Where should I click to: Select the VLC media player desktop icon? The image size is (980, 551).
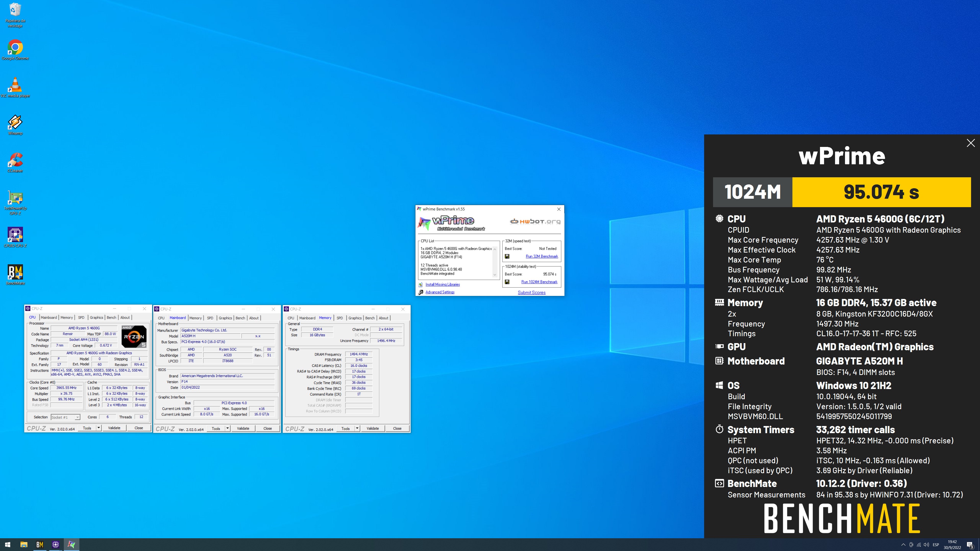(15, 87)
